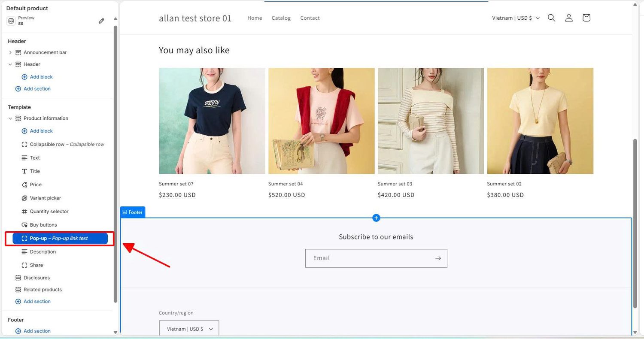Click the Preview template icon

click(11, 21)
